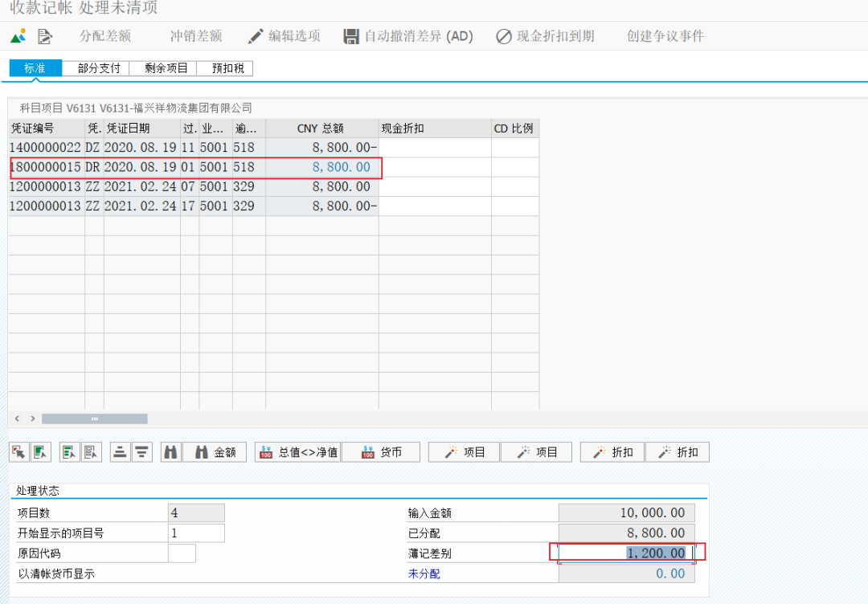This screenshot has width=868, height=604.
Task: Click the CD 比例 column header
Action: point(515,129)
